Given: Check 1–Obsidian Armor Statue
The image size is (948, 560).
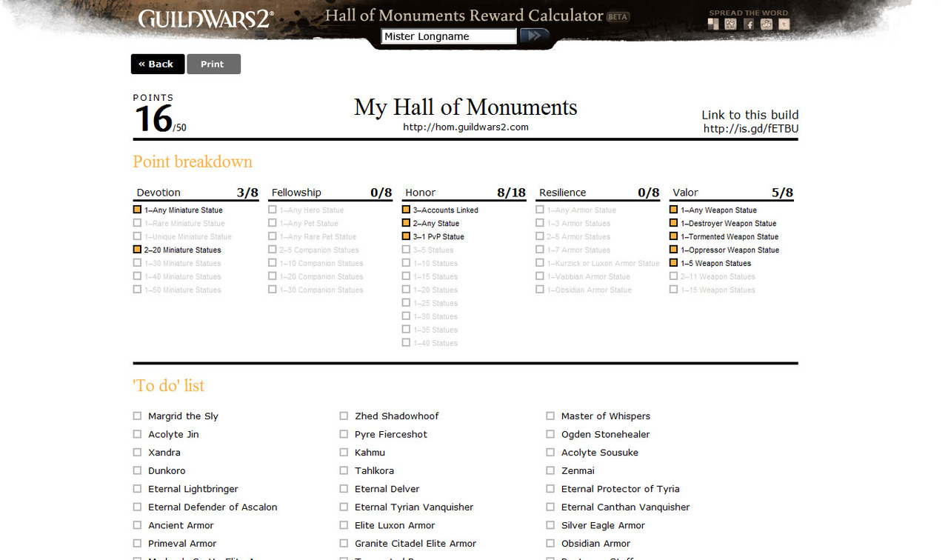Looking at the screenshot, I should click(540, 290).
